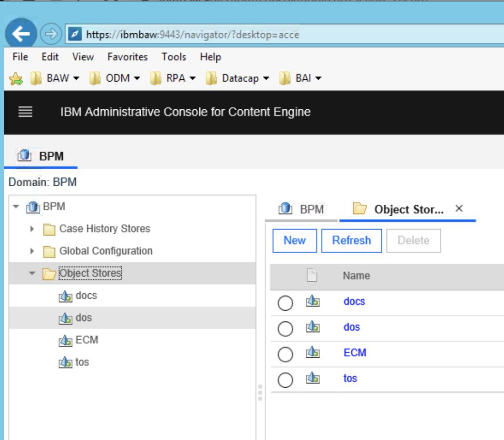Image resolution: width=504 pixels, height=440 pixels.
Task: Select Case History Stores label in tree
Action: pos(105,229)
